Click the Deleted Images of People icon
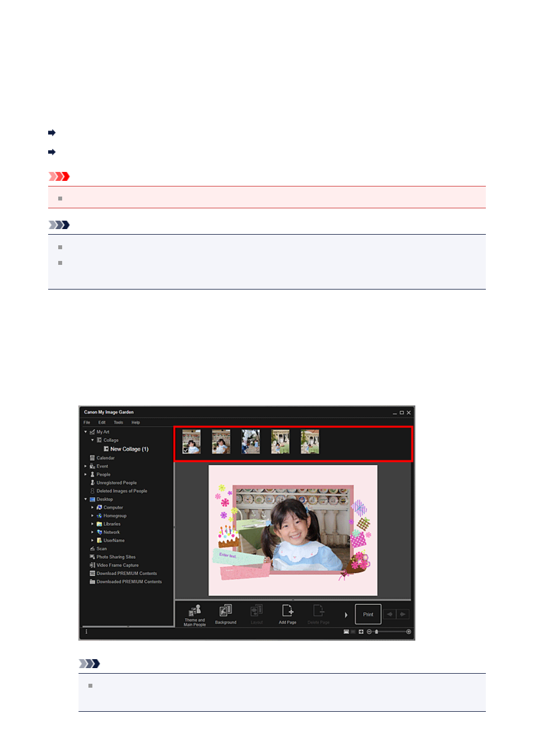This screenshot has height=756, width=534. (x=92, y=491)
